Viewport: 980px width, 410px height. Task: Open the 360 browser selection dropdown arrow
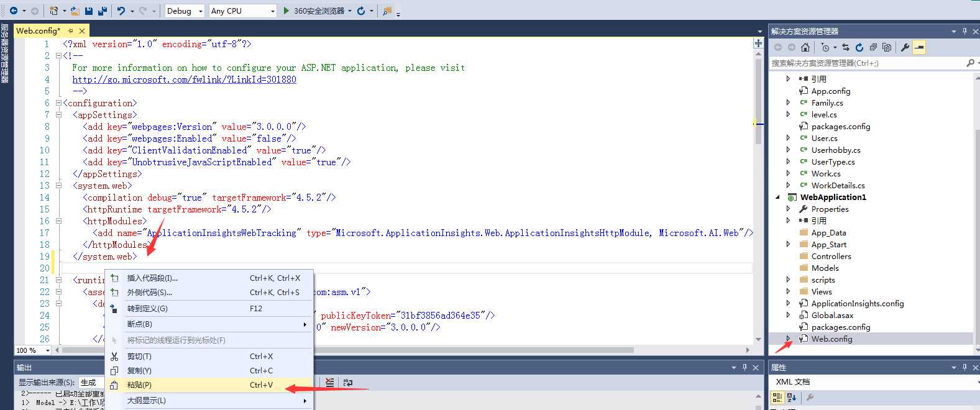[350, 11]
